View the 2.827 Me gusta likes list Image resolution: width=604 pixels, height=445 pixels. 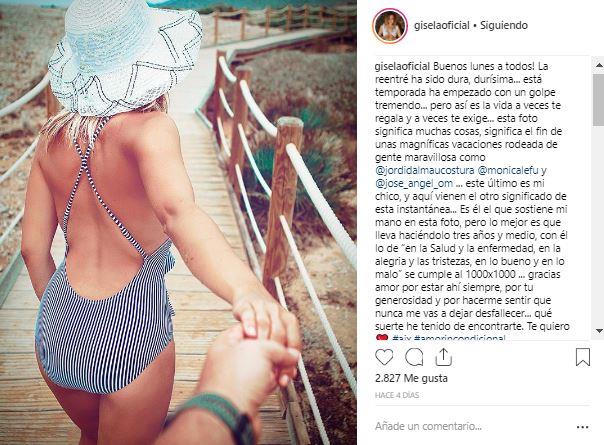point(411,378)
